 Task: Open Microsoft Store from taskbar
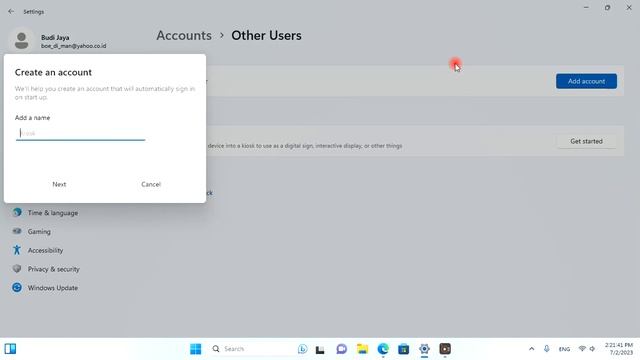click(x=403, y=349)
